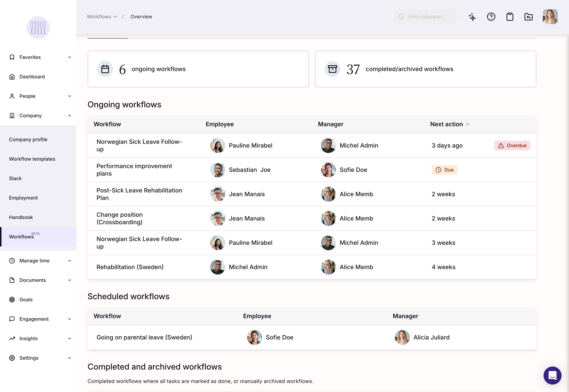Click the Insights trend icon
The height and width of the screenshot is (392, 569).
point(12,338)
